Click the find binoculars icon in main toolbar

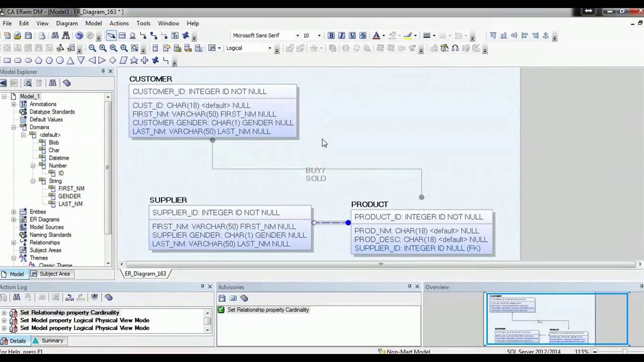click(x=55, y=36)
